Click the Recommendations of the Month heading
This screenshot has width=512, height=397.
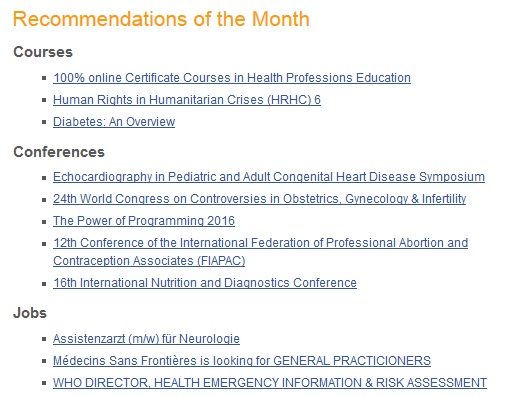[161, 19]
